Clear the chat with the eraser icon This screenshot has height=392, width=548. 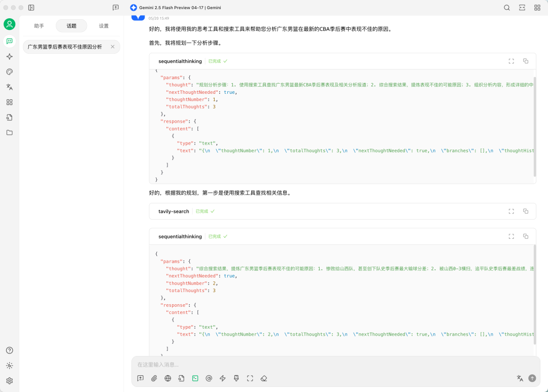[x=264, y=378]
